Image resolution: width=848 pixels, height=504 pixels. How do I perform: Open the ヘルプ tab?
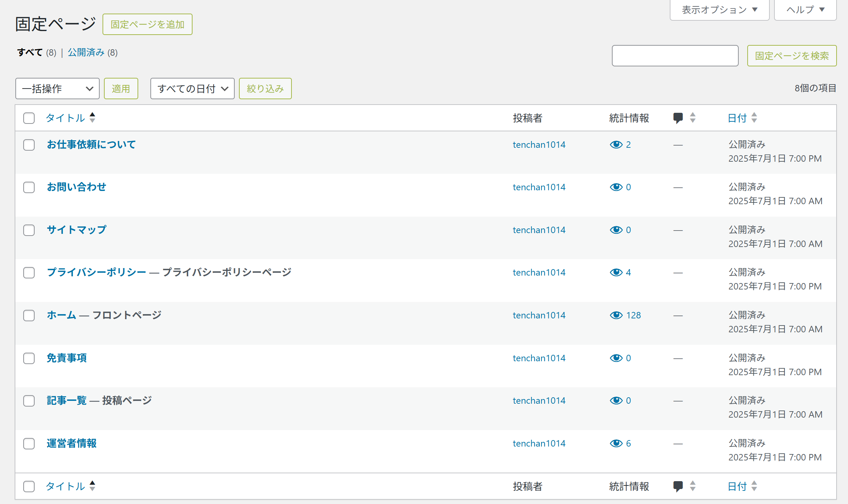click(805, 10)
